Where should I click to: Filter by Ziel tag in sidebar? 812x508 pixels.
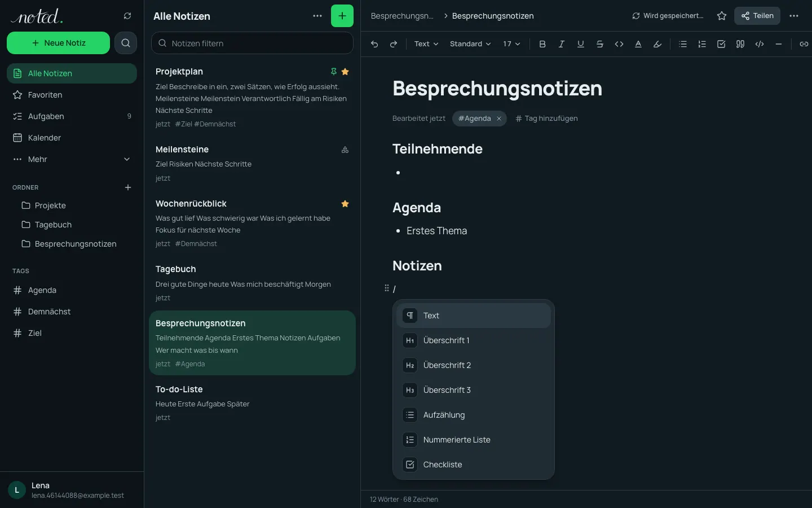point(72,333)
